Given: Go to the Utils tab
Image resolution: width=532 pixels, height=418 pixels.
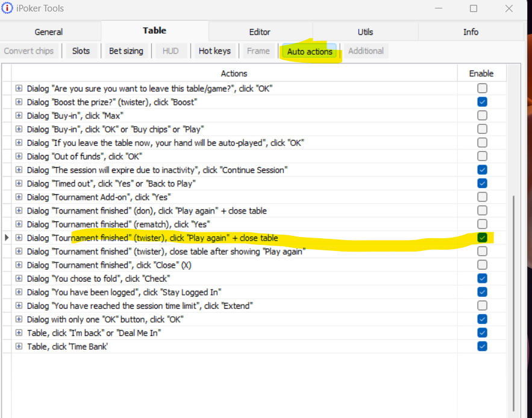Looking at the screenshot, I should pos(365,32).
